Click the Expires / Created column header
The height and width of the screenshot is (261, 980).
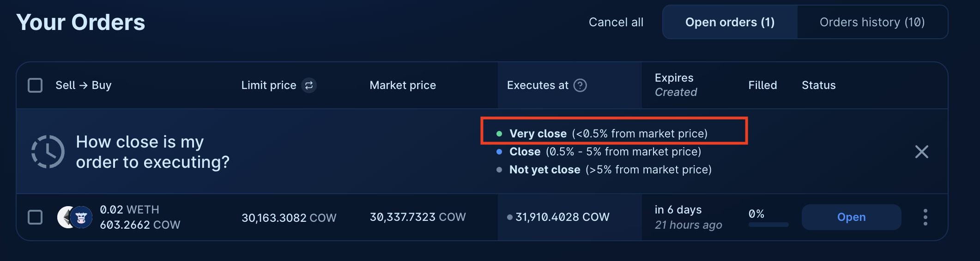click(x=676, y=85)
